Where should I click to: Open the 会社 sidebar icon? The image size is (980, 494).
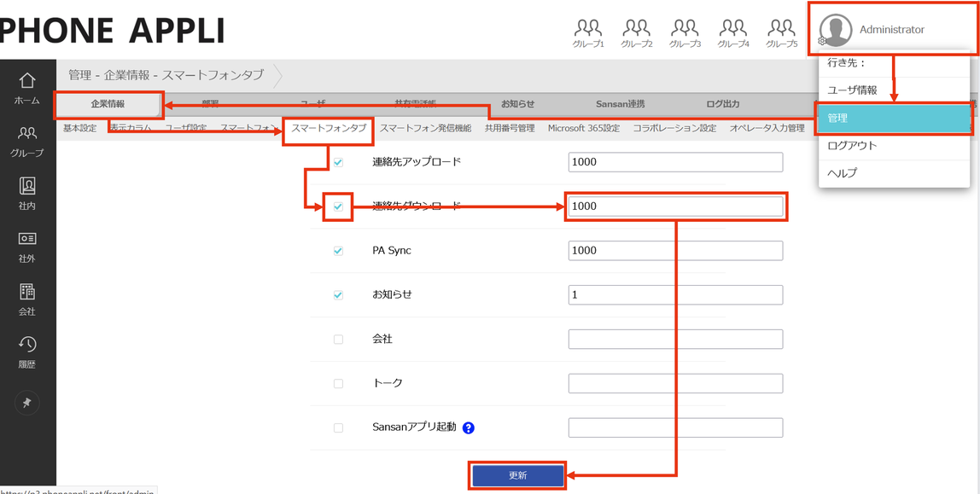pos(26,299)
